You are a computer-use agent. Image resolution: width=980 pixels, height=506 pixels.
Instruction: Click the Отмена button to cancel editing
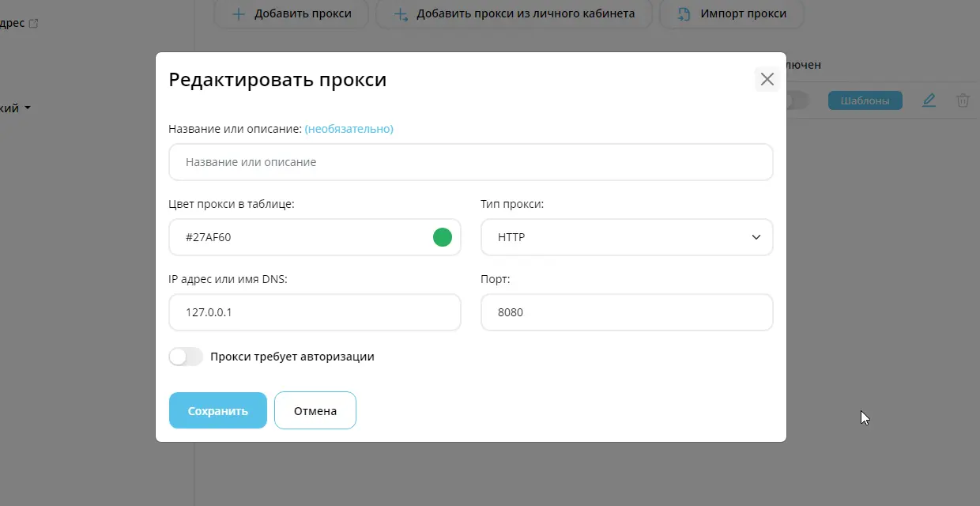point(315,410)
